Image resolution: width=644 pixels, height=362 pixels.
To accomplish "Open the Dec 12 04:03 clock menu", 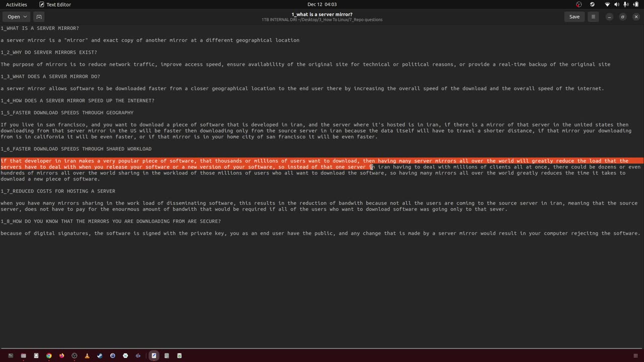I will pyautogui.click(x=322, y=4).
